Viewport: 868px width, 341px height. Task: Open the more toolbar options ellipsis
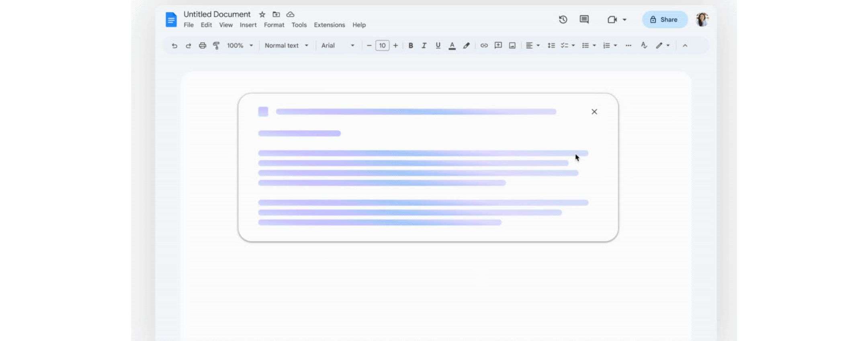[628, 45]
